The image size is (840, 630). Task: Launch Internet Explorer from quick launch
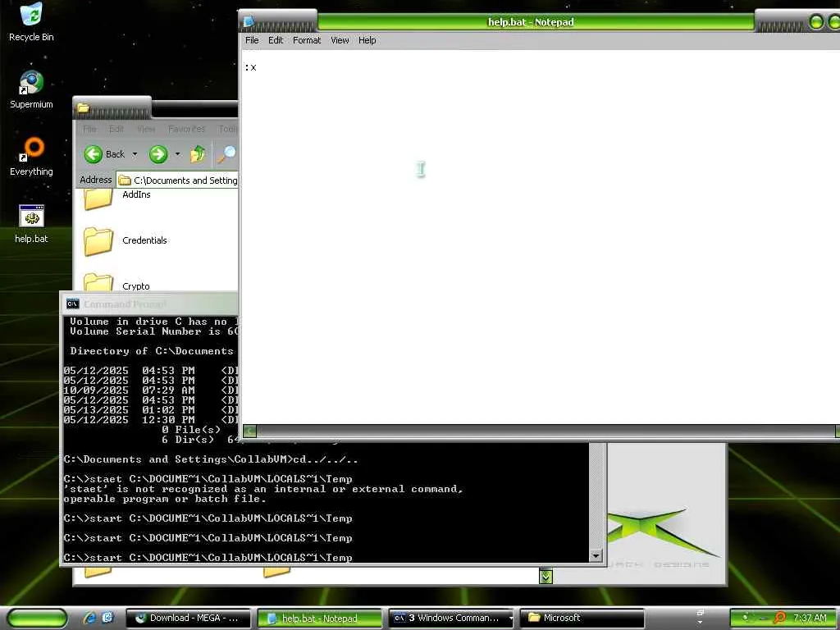pyautogui.click(x=89, y=618)
